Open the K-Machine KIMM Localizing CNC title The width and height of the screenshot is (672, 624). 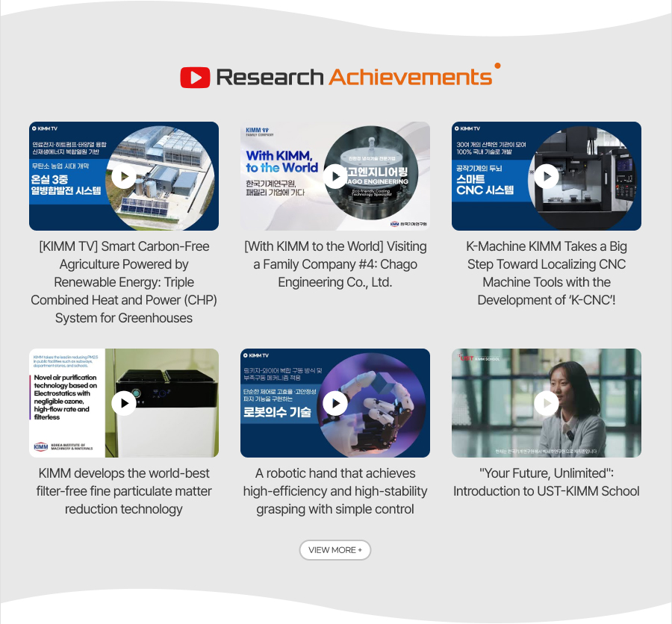pyautogui.click(x=547, y=273)
